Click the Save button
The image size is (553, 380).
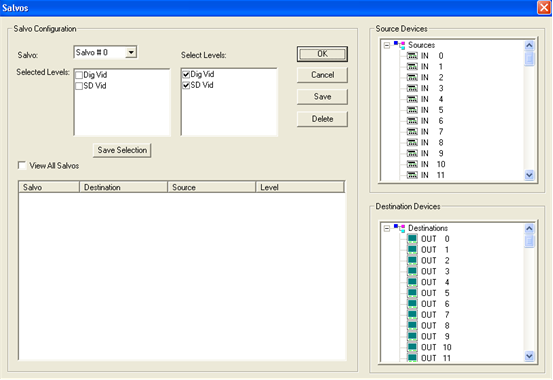pos(322,97)
